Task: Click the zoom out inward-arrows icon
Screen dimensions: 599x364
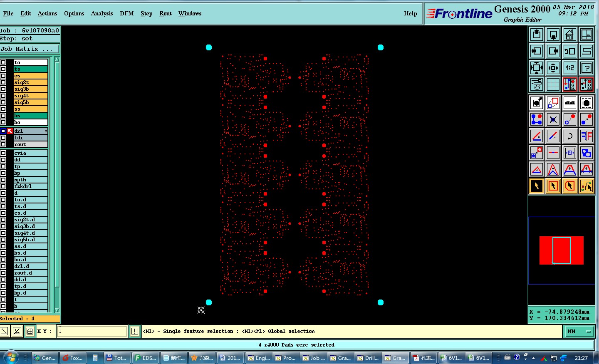Action: click(x=553, y=68)
